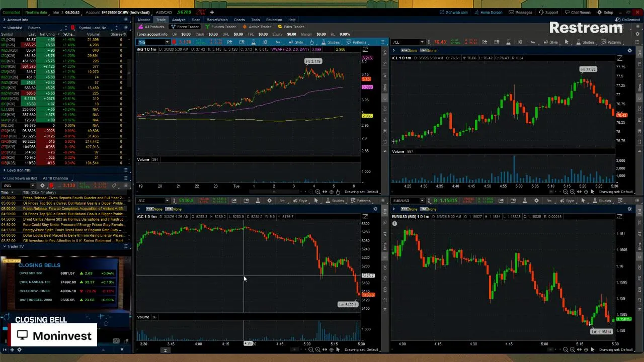Expand the Trader TV section

click(4, 246)
